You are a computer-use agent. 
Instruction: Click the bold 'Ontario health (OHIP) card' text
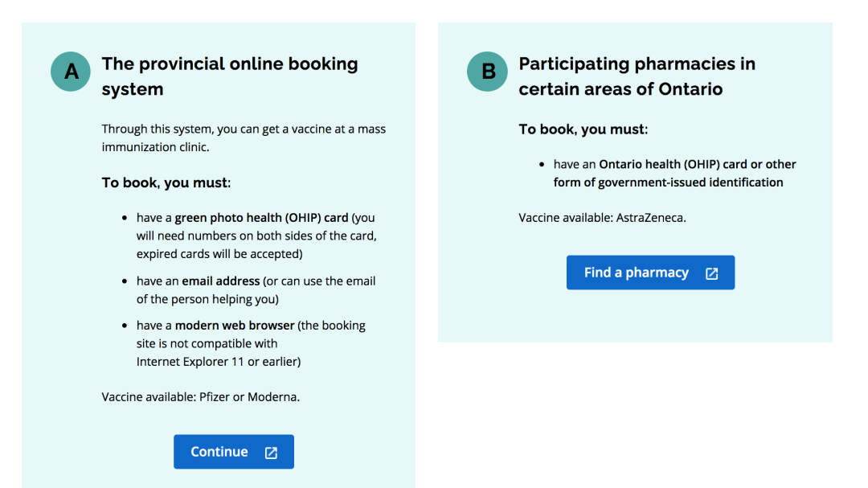click(673, 164)
